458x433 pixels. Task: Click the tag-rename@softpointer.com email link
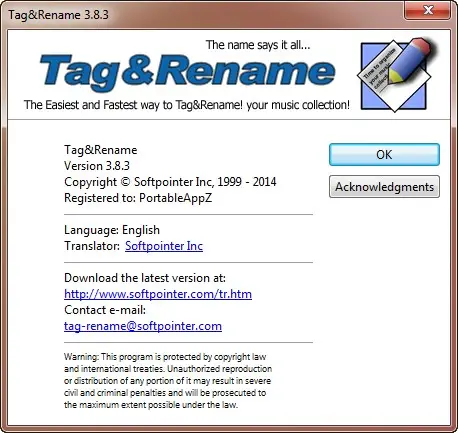(143, 326)
